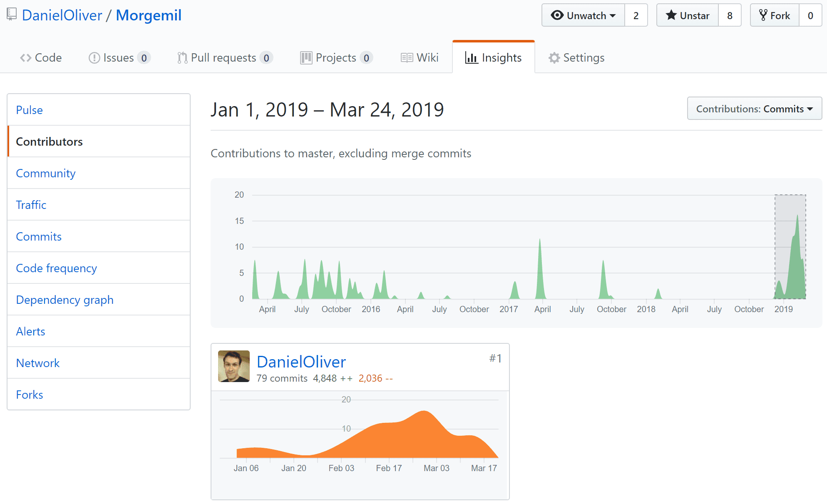Click the Issues exclamation icon

pyautogui.click(x=94, y=58)
